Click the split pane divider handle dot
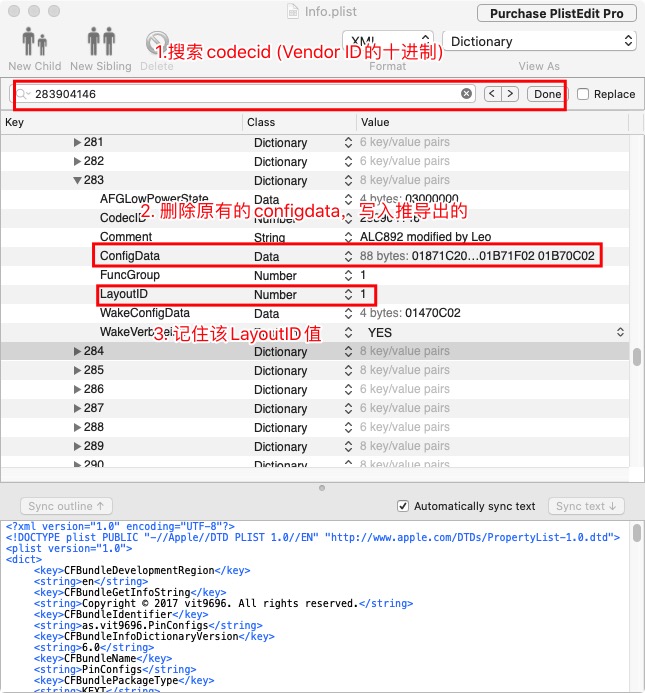The height and width of the screenshot is (693, 645). point(322,488)
